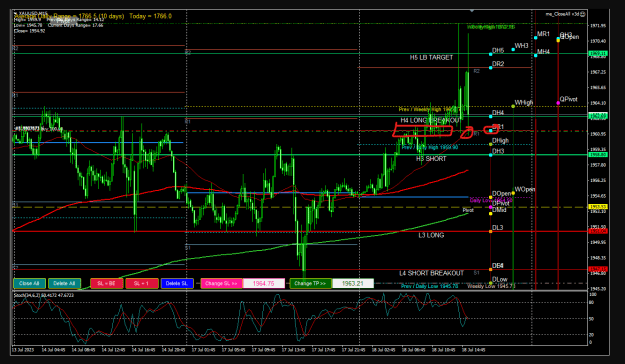Click the 13 Jul 2023 date label
Viewport: 625px width, 364px height.
pyautogui.click(x=23, y=350)
